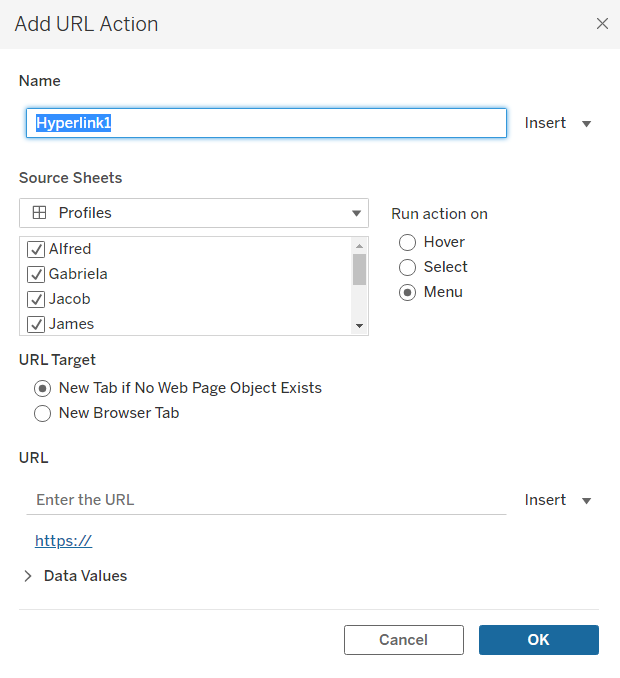Click the Enter the URL field
This screenshot has height=678, width=620.
(266, 499)
